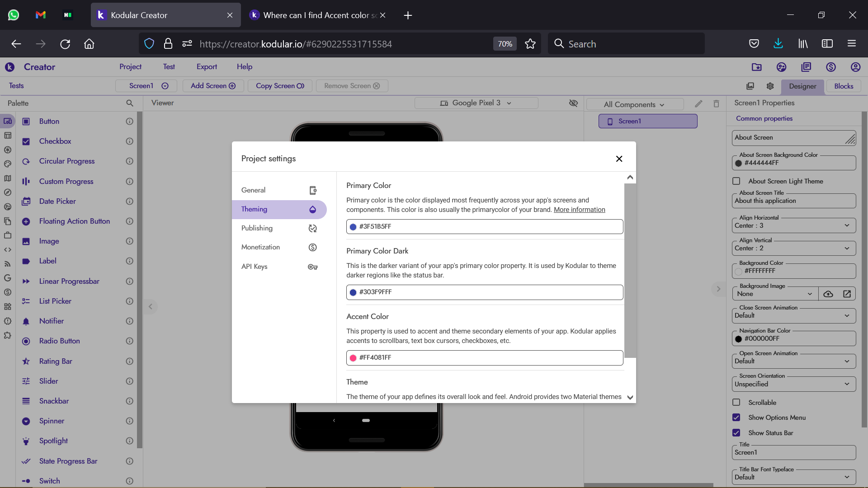Expand the Background Image dropdown
The width and height of the screenshot is (868, 488).
coord(775,294)
